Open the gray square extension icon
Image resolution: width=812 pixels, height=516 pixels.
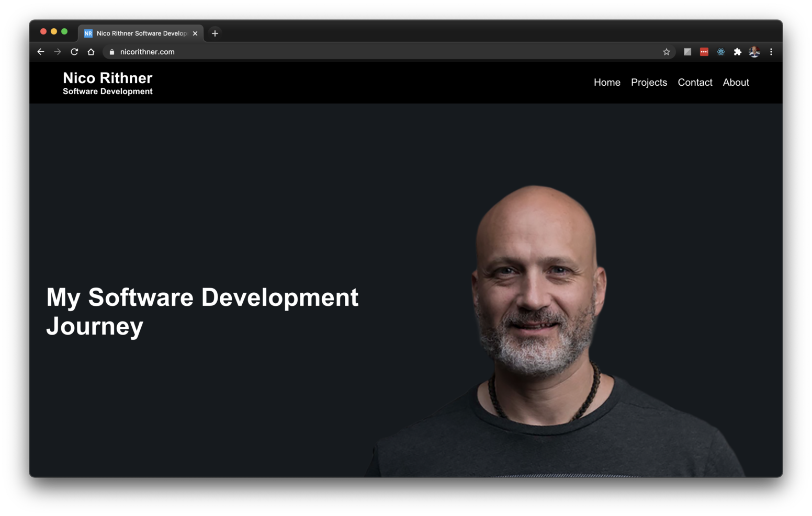click(687, 51)
